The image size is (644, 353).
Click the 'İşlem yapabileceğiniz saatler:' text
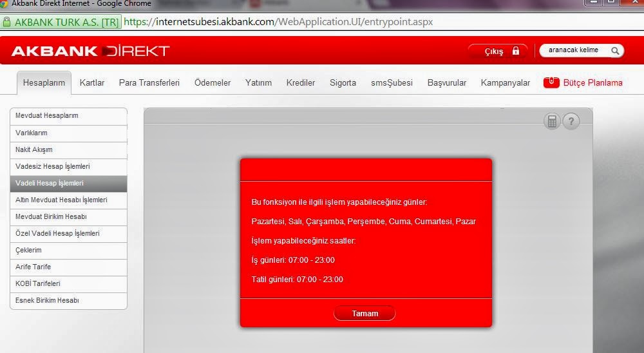pyautogui.click(x=303, y=241)
